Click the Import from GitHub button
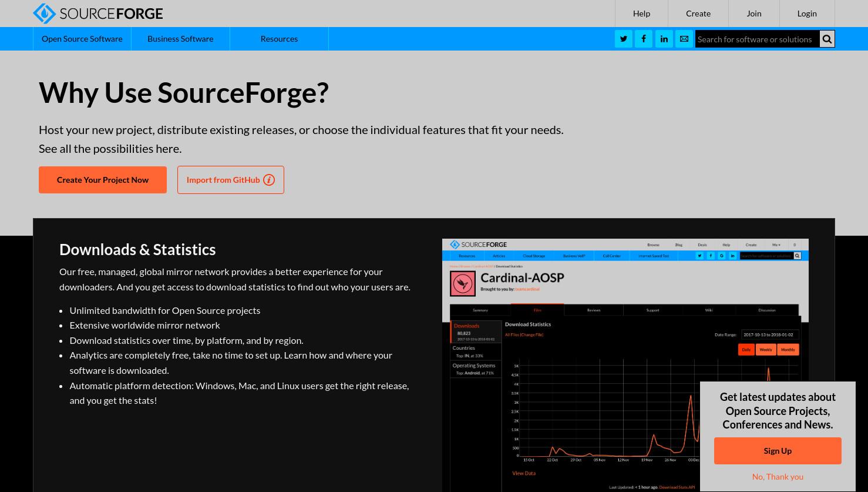The width and height of the screenshot is (868, 492). 231,180
